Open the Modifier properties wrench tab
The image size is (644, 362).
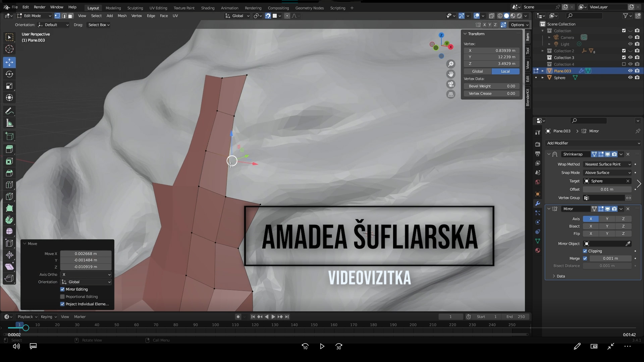click(538, 203)
